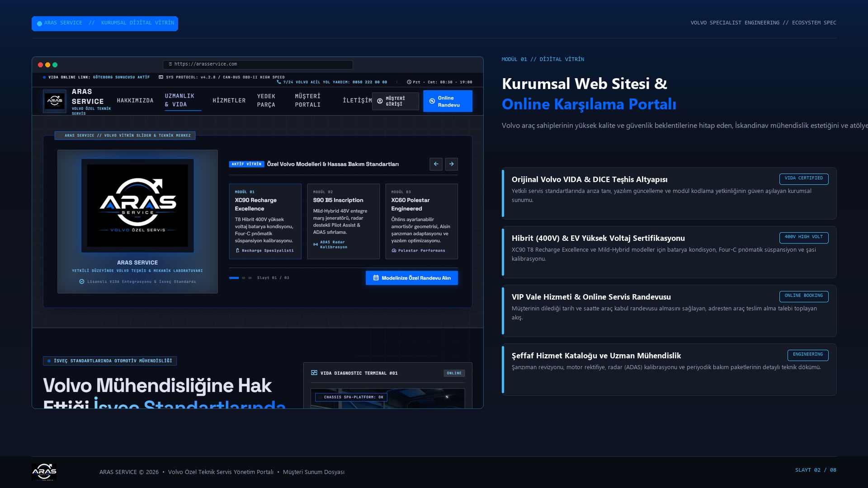
Task: Click the clock icon beside working hours
Action: [x=409, y=82]
